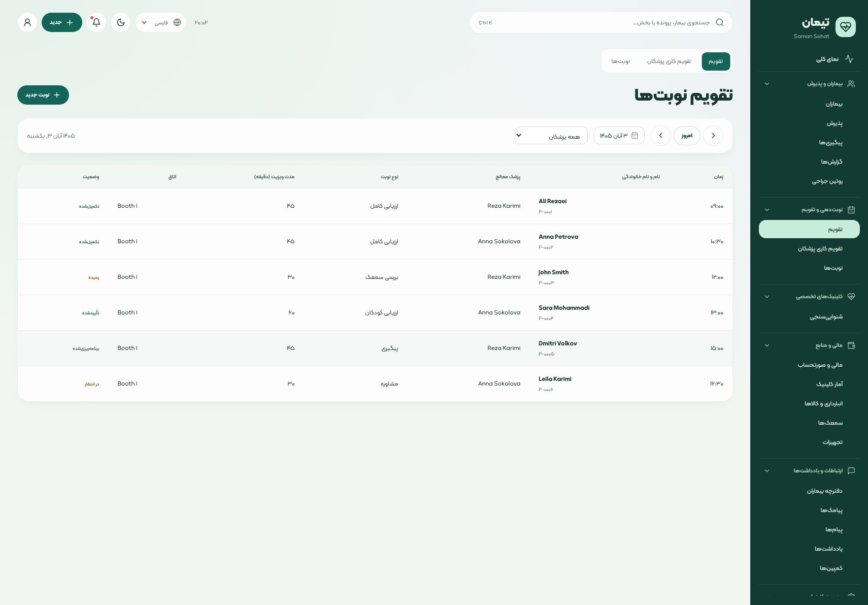The image size is (868, 605).
Task: Focus the patient search field
Action: [x=601, y=22]
